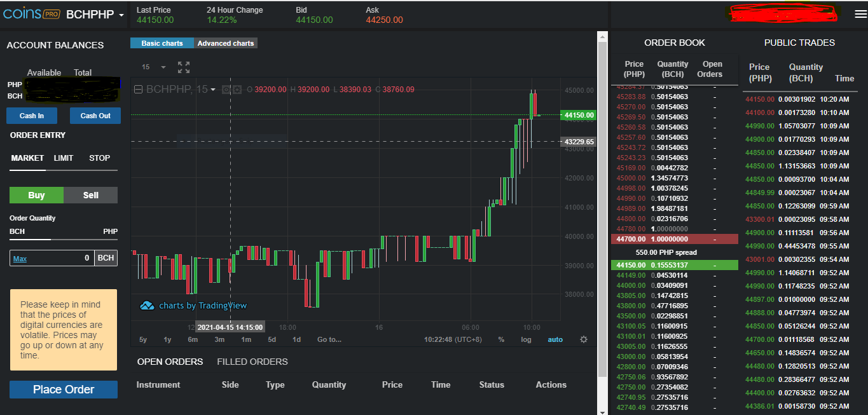
Task: Switch to Advanced charts tab
Action: pos(226,43)
